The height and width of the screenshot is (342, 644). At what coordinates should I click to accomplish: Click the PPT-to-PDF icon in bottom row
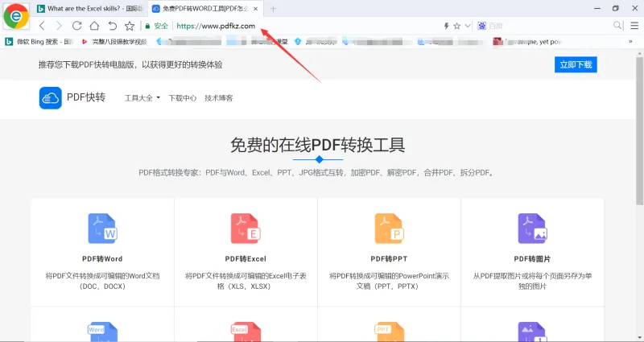(389, 332)
